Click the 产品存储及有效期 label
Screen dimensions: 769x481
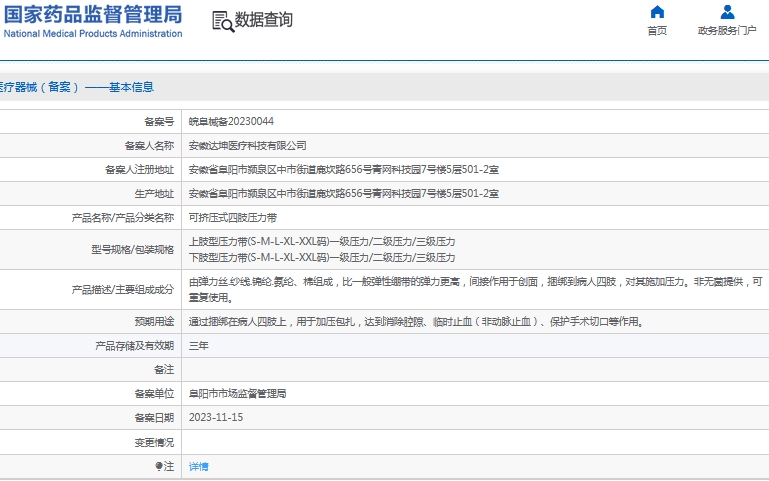pyautogui.click(x=134, y=346)
